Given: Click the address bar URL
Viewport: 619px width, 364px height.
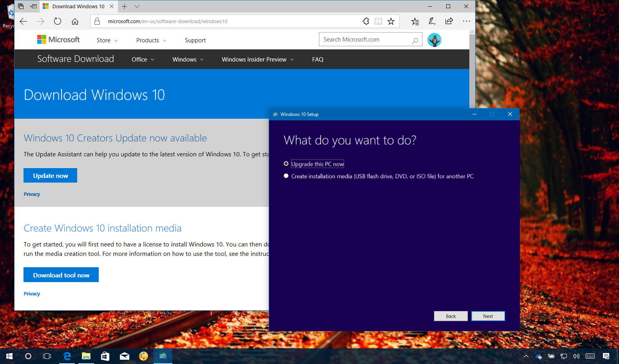Looking at the screenshot, I should [168, 22].
